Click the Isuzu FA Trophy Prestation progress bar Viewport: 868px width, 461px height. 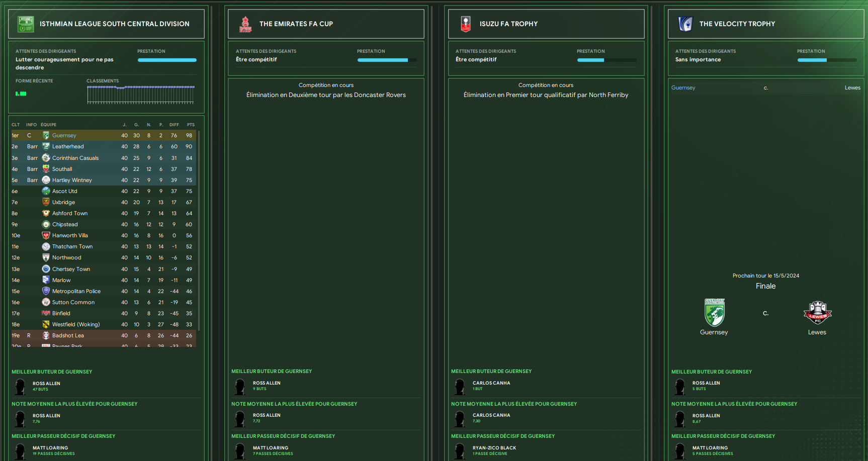coord(606,60)
